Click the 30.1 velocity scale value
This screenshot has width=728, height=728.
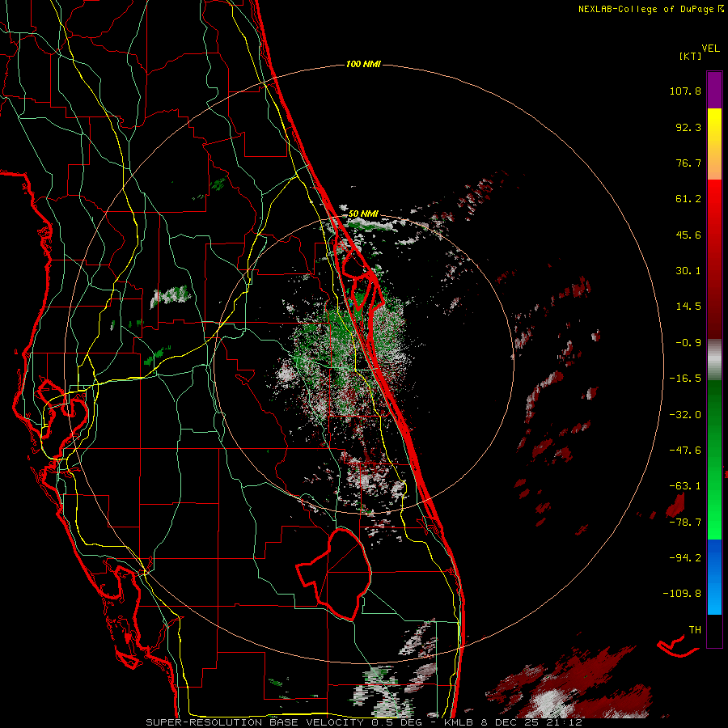688,271
